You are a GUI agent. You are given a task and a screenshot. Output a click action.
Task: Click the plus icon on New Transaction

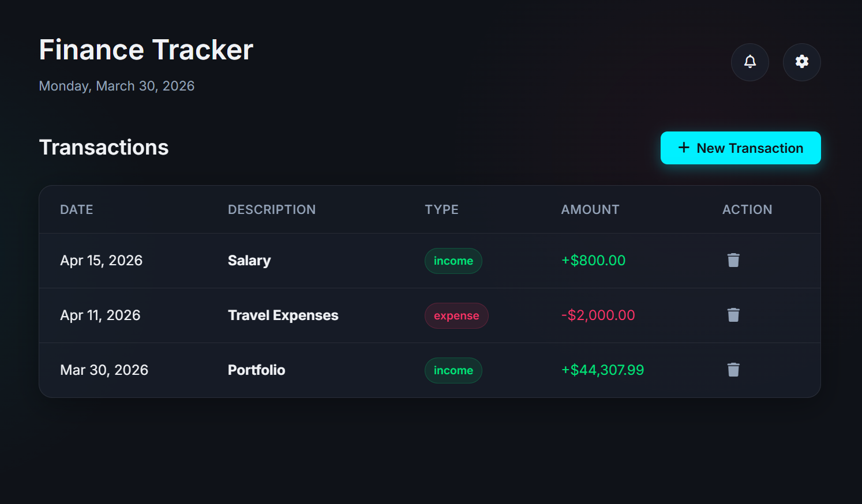click(x=684, y=148)
